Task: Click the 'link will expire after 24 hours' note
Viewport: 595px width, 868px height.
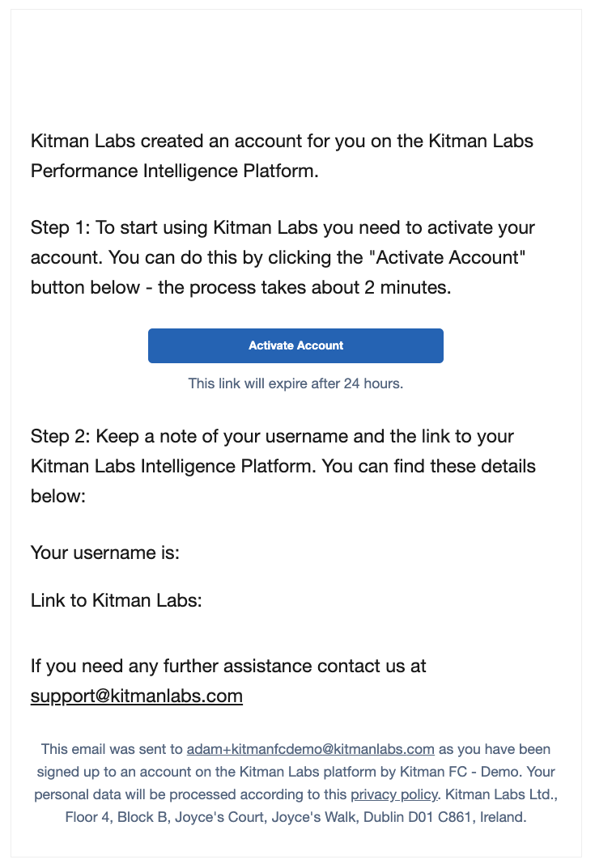Action: pyautogui.click(x=295, y=383)
